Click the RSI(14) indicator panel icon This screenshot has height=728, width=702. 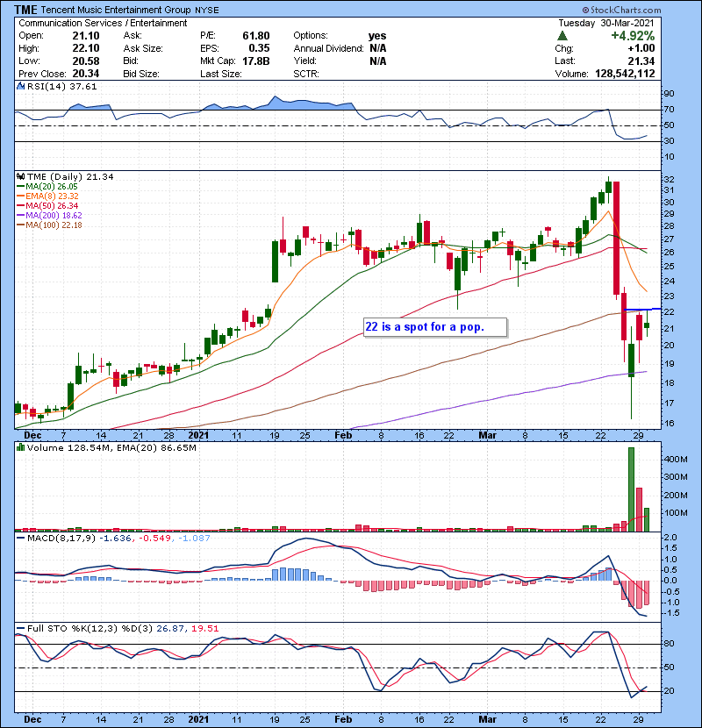[x=20, y=86]
